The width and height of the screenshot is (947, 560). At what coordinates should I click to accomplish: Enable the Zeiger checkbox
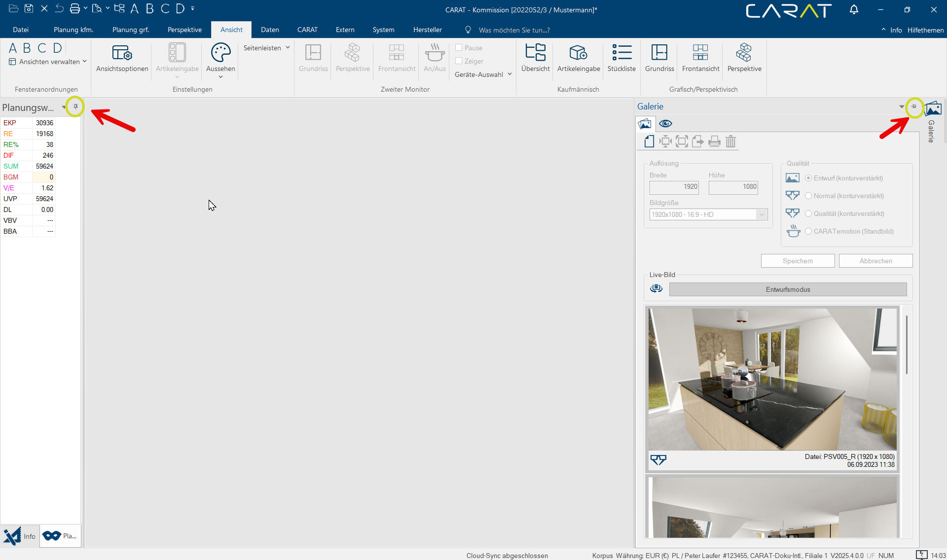(x=459, y=61)
